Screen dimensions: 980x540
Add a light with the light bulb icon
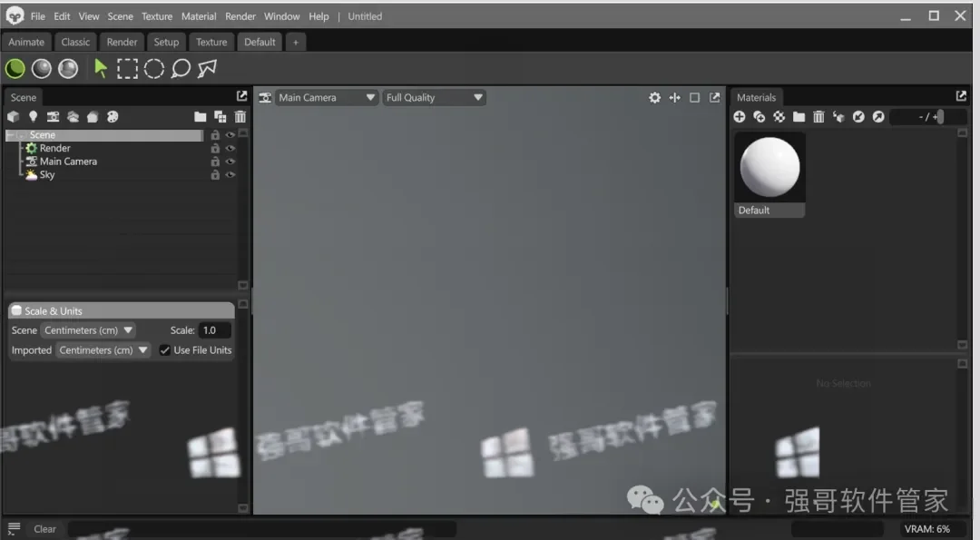tap(34, 116)
